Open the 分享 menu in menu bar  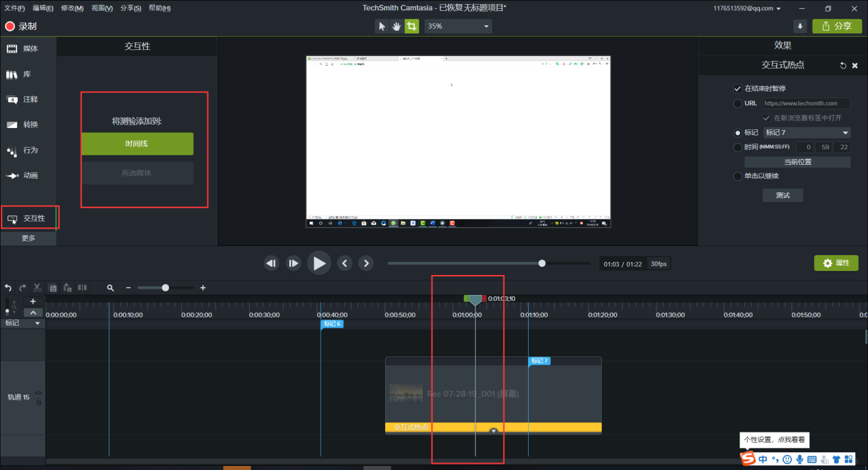(131, 8)
